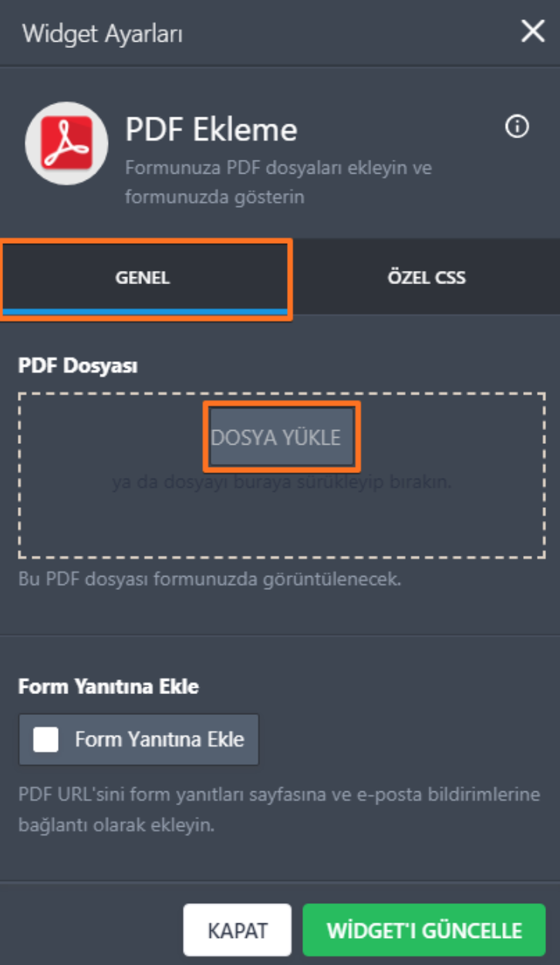Select the GENEL tab
Viewport: 560px width, 965px height.
pos(147,277)
